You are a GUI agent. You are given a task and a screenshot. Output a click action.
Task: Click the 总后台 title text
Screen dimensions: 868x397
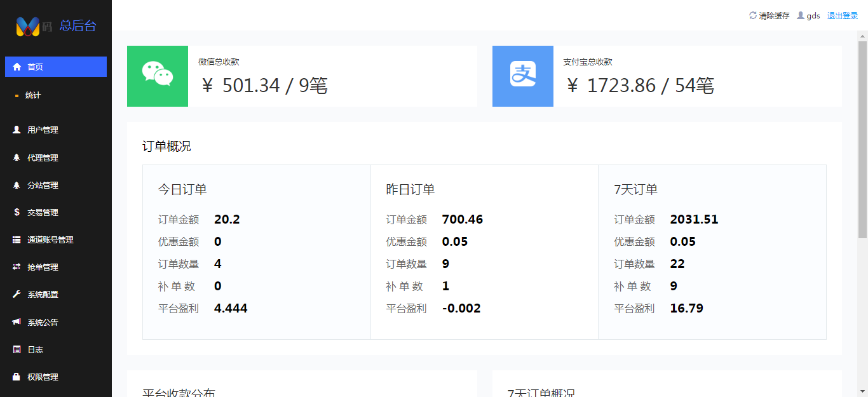(x=78, y=25)
